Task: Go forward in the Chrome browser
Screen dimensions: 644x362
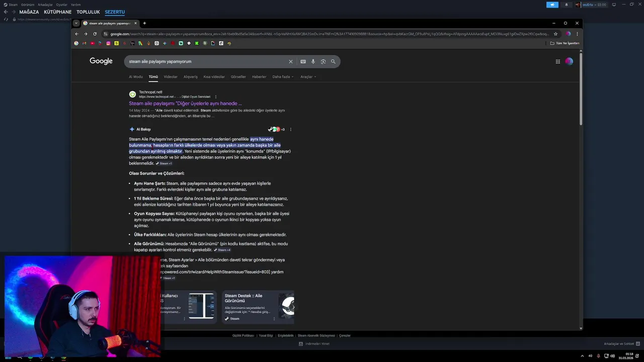Action: (x=86, y=34)
